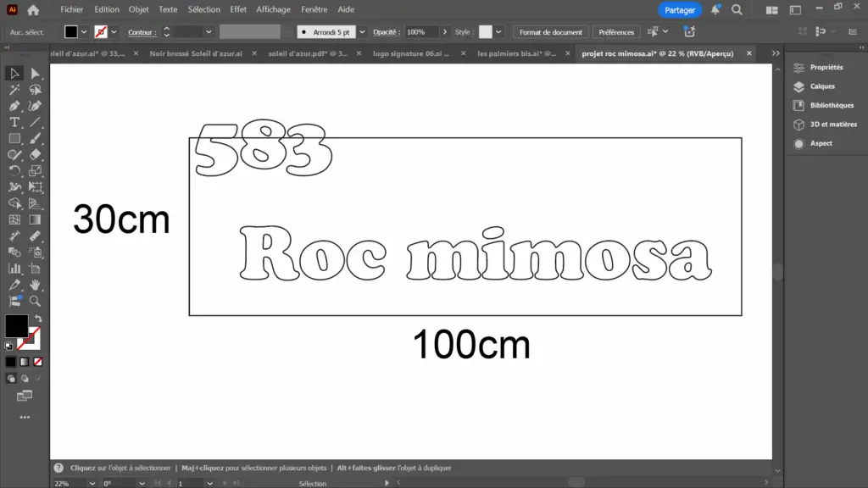Swap fill and stroke colors arrow
Screen dimensions: 868x488
pyautogui.click(x=37, y=318)
